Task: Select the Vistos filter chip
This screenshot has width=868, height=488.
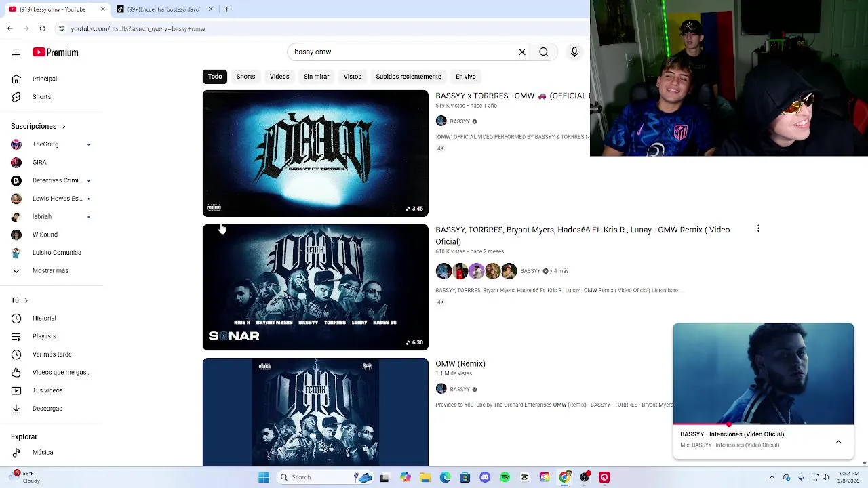Action: click(353, 77)
